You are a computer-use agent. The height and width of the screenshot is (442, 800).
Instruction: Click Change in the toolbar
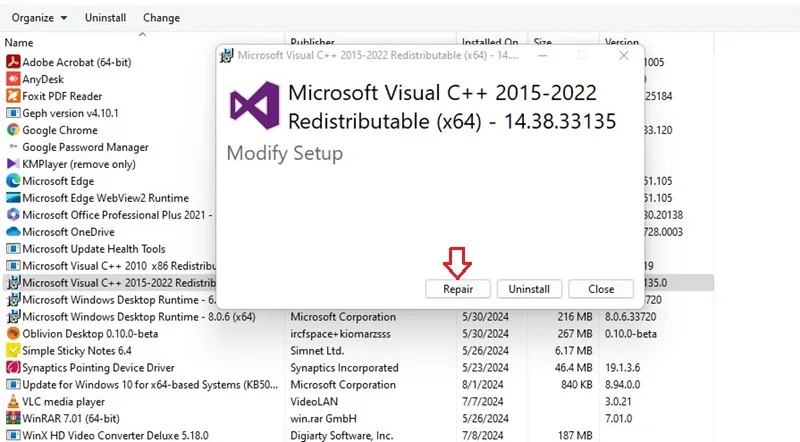[161, 17]
